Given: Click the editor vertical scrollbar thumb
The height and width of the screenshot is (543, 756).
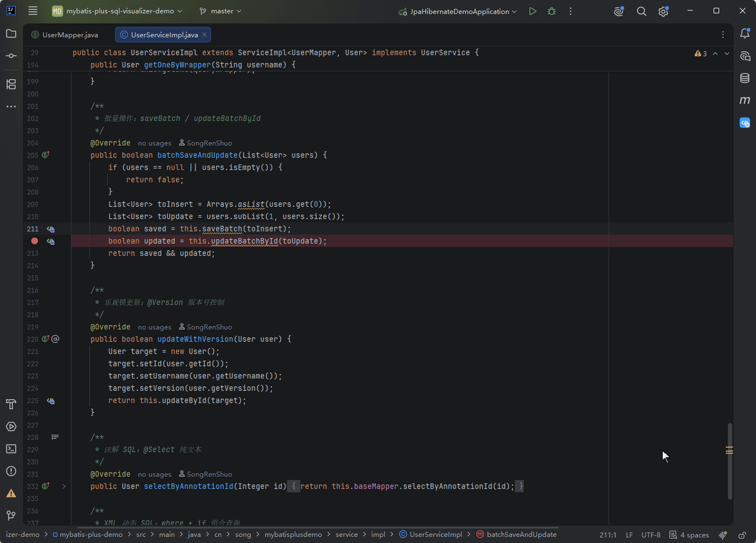Looking at the screenshot, I should coord(729,460).
